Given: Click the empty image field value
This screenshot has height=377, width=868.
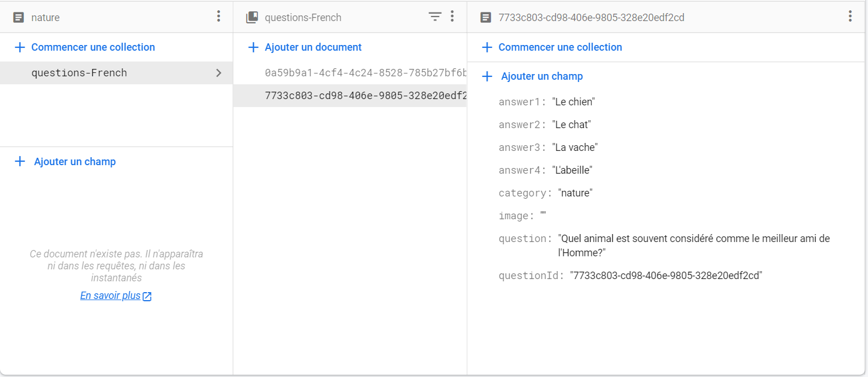Looking at the screenshot, I should [x=543, y=215].
